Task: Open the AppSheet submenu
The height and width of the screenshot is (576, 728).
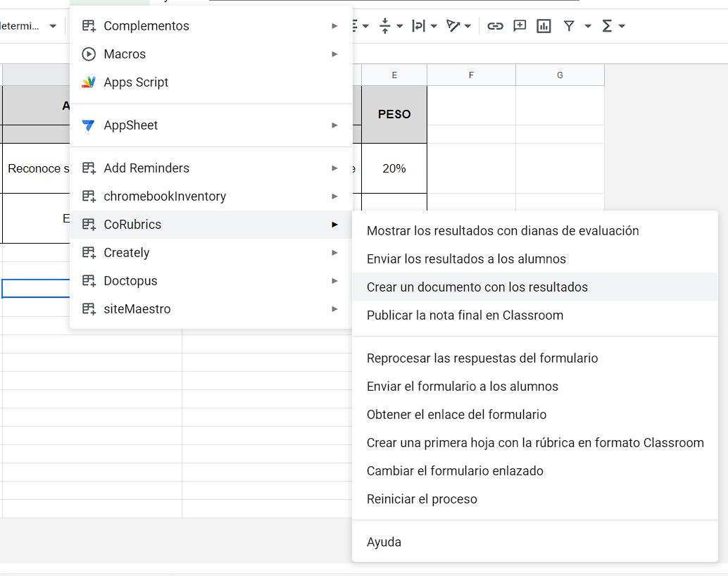Action: pyautogui.click(x=211, y=125)
